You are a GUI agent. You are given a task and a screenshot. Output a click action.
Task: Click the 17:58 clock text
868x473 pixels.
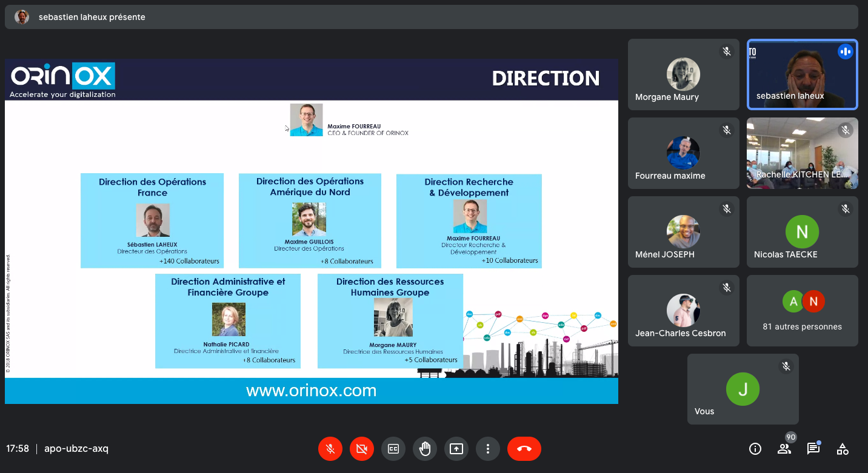[18, 449]
